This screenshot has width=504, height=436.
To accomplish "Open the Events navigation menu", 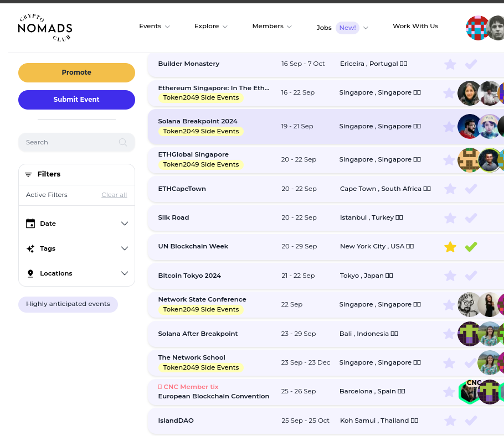I will click(154, 27).
